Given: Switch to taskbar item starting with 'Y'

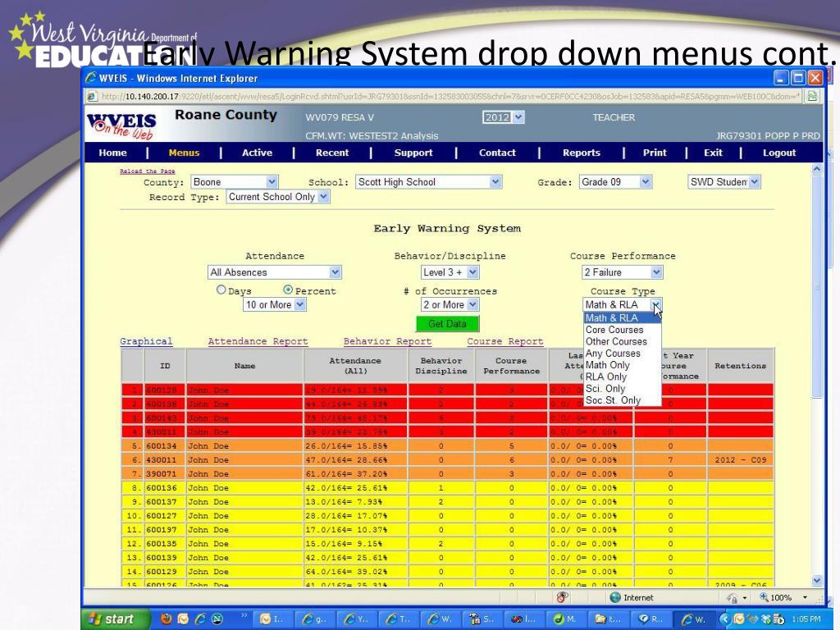Looking at the screenshot, I should point(356,619).
